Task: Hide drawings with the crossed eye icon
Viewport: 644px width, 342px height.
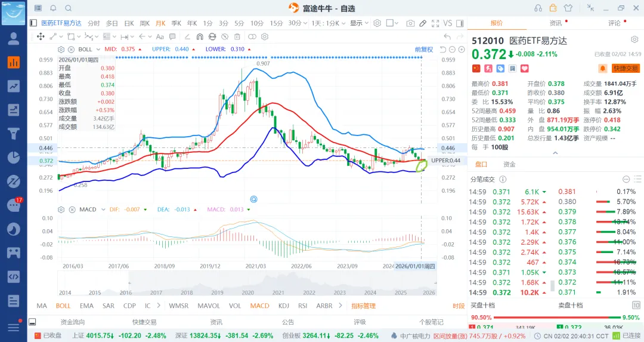Action: 225,36
